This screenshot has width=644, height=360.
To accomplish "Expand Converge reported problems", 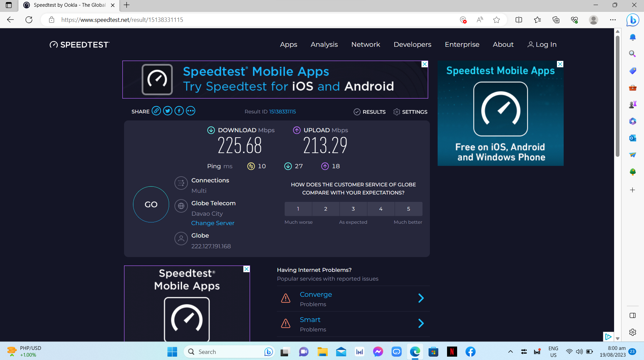I will pyautogui.click(x=421, y=298).
